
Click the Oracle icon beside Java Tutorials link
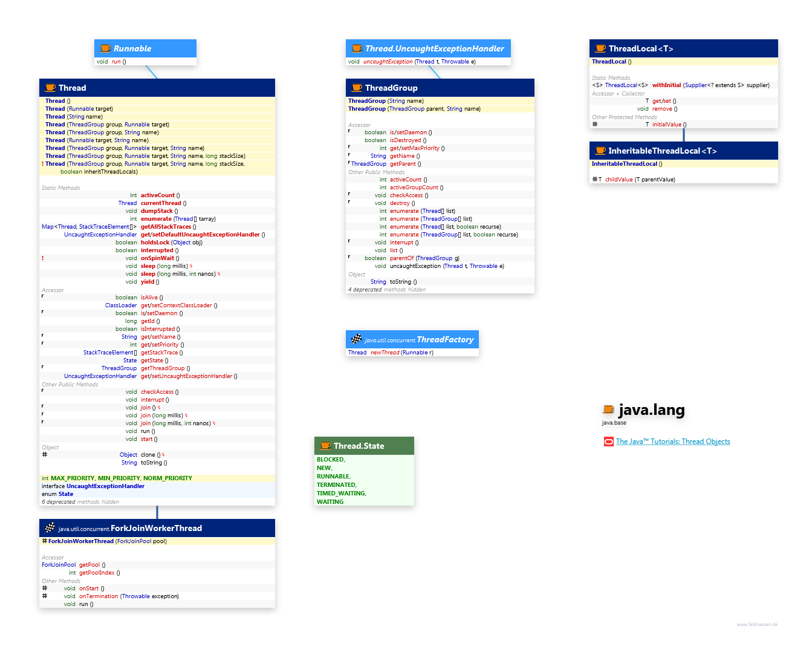pyautogui.click(x=608, y=442)
